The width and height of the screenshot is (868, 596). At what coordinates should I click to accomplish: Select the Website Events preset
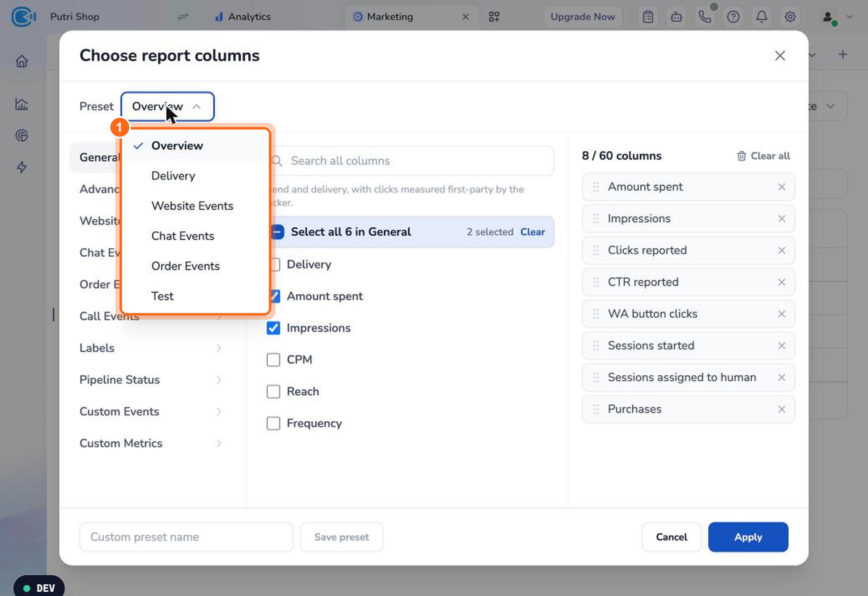point(195,206)
